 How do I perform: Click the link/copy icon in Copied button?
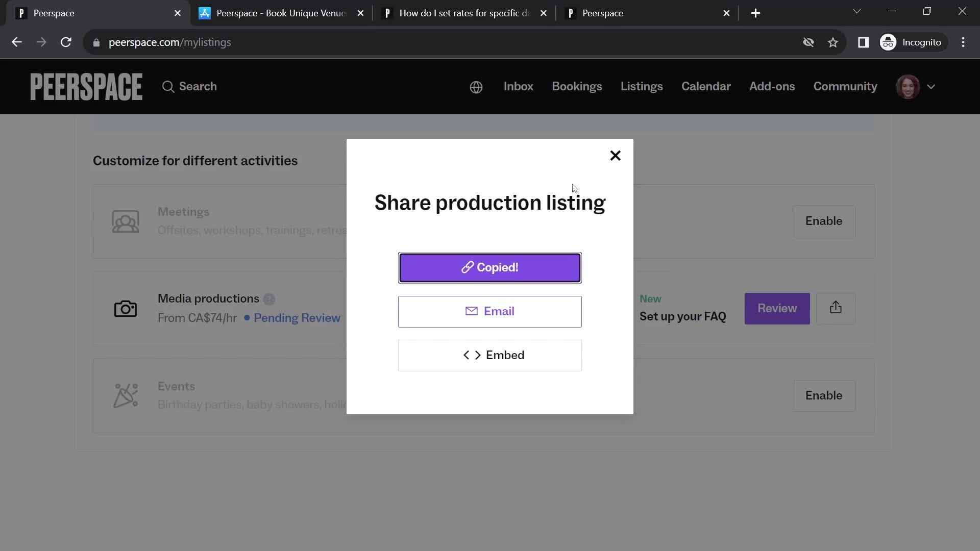tap(467, 267)
